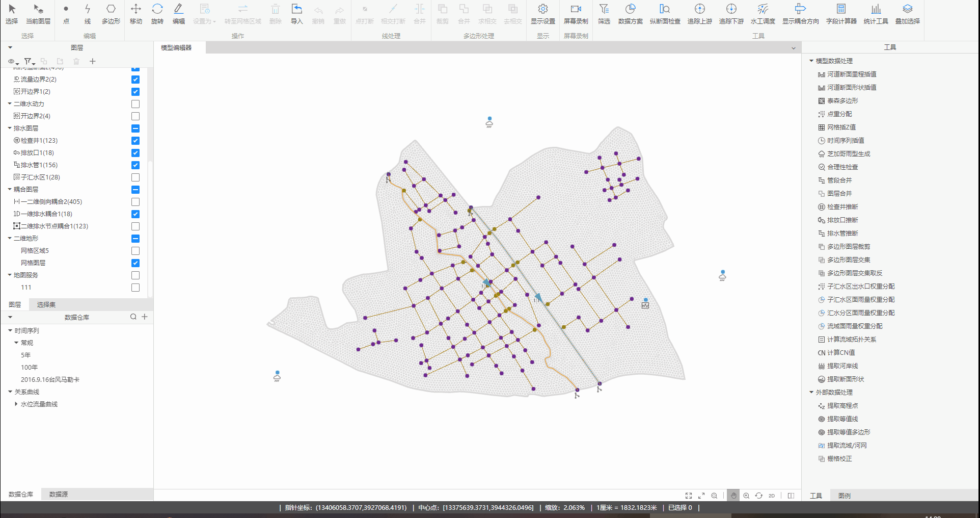980x518 pixels.
Task: Switch view using the 2D button
Action: [x=772, y=496]
